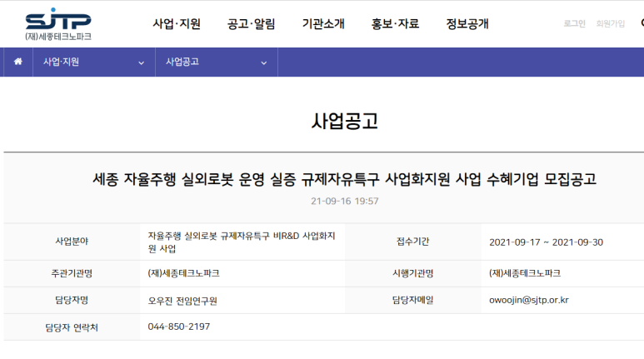644x359 pixels.
Task: Open the 정보공개 top menu
Action: click(467, 24)
